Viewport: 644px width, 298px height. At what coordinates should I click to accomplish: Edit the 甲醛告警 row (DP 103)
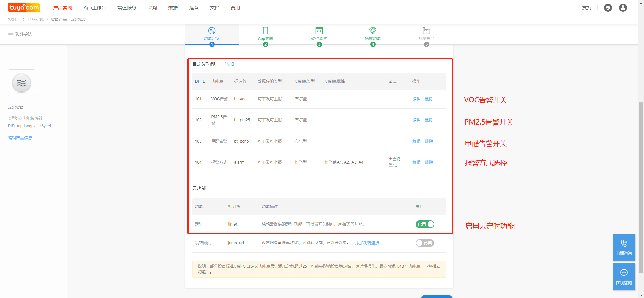[416, 141]
